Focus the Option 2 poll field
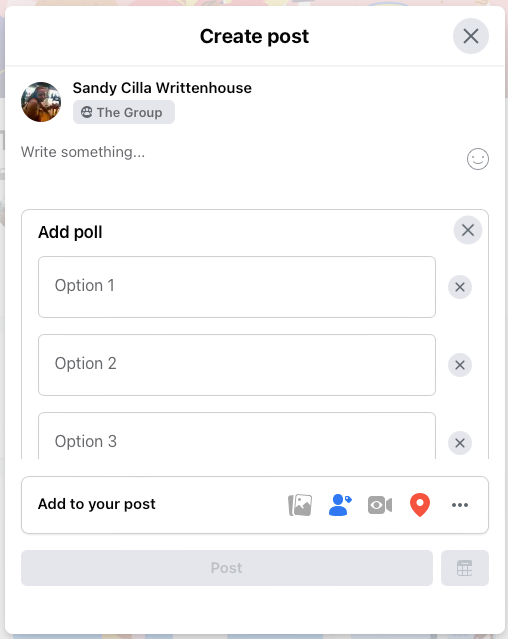This screenshot has width=508, height=639. [x=237, y=365]
